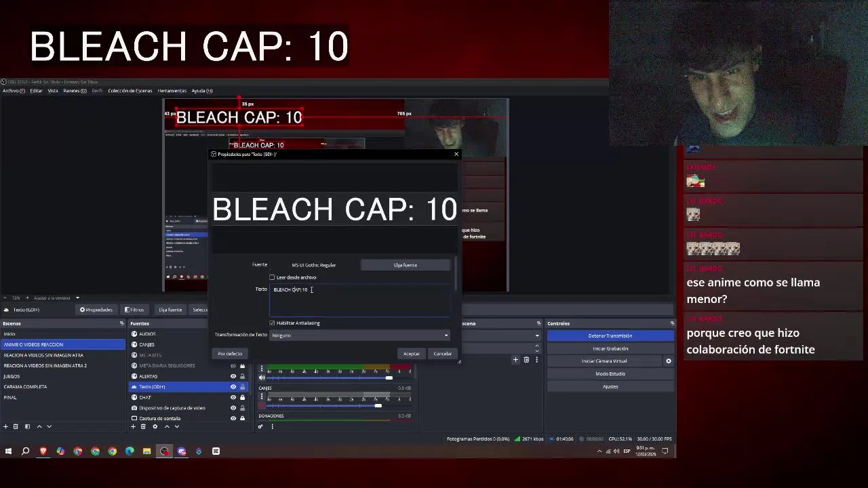
Task: Open Ajustar a la ventana zoom dropdown
Action: pyautogui.click(x=57, y=298)
